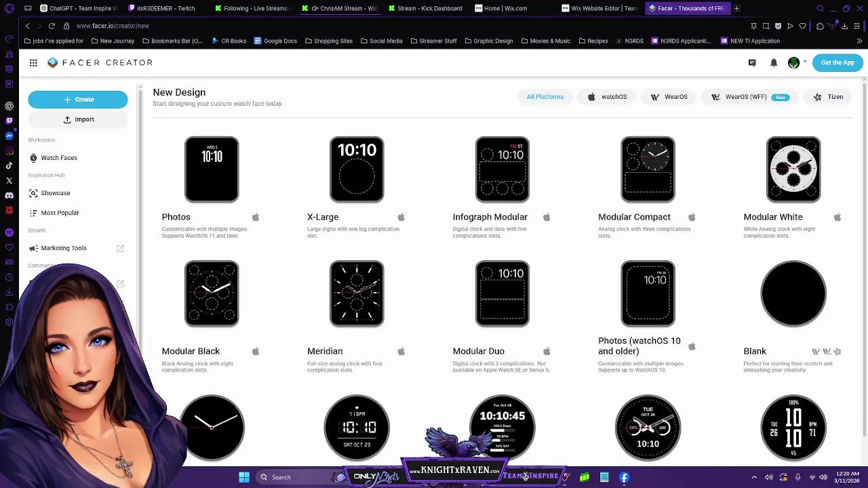Click the Apple icon next to Modular White

pos(837,217)
